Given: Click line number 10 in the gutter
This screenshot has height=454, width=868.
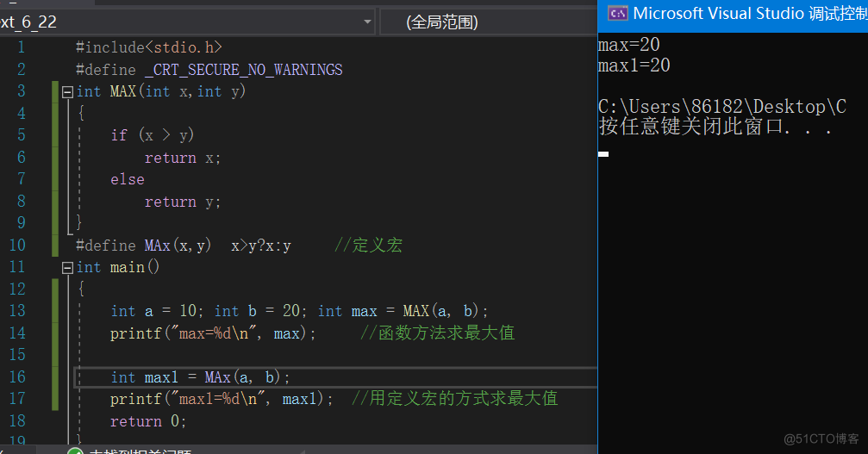Looking at the screenshot, I should pos(17,245).
